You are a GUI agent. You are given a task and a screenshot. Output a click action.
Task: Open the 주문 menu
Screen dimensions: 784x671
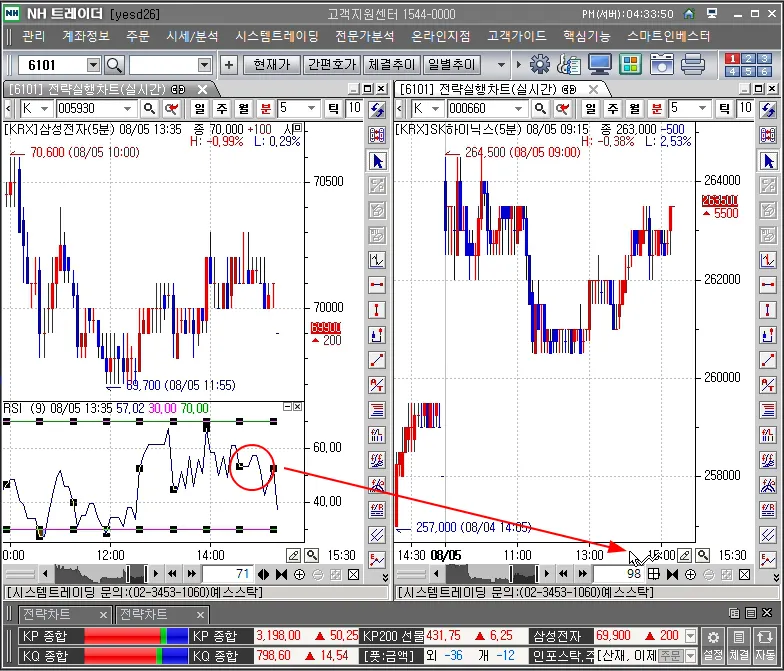138,36
